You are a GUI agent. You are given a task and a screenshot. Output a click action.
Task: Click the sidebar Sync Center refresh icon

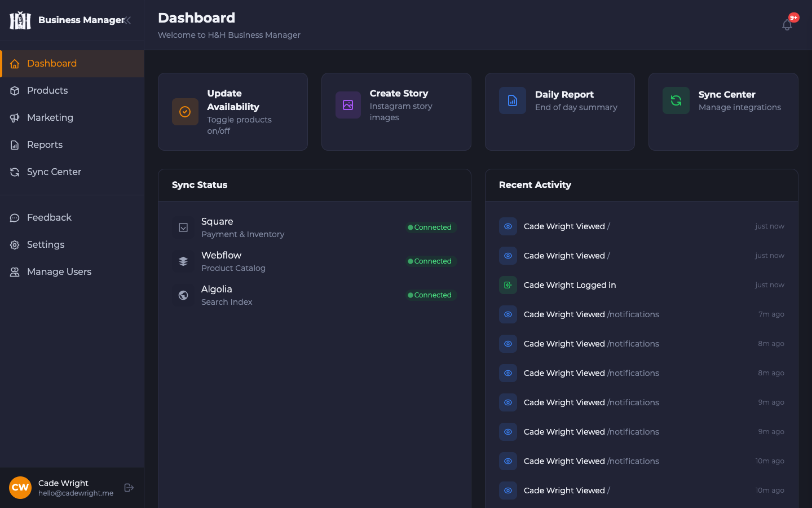point(15,172)
